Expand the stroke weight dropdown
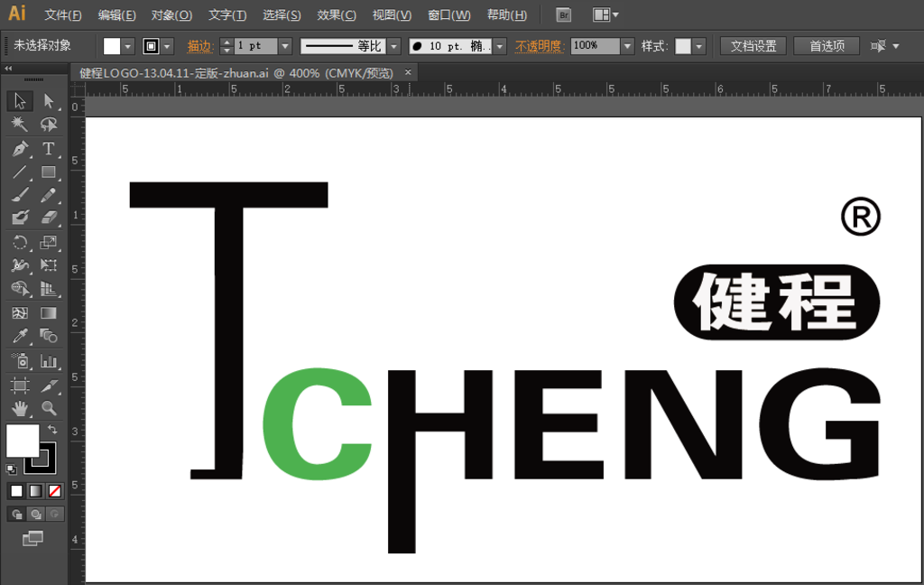This screenshot has height=585, width=924. [x=285, y=46]
